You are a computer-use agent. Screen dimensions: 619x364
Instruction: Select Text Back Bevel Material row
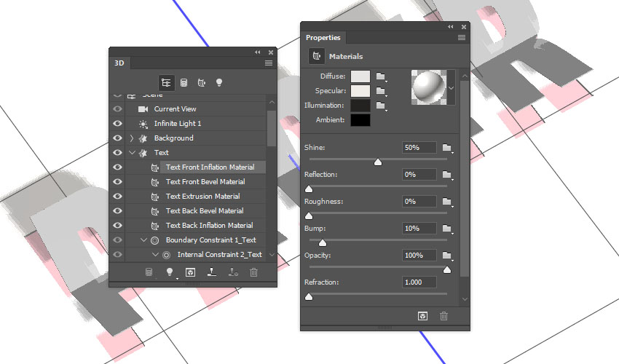195,211
